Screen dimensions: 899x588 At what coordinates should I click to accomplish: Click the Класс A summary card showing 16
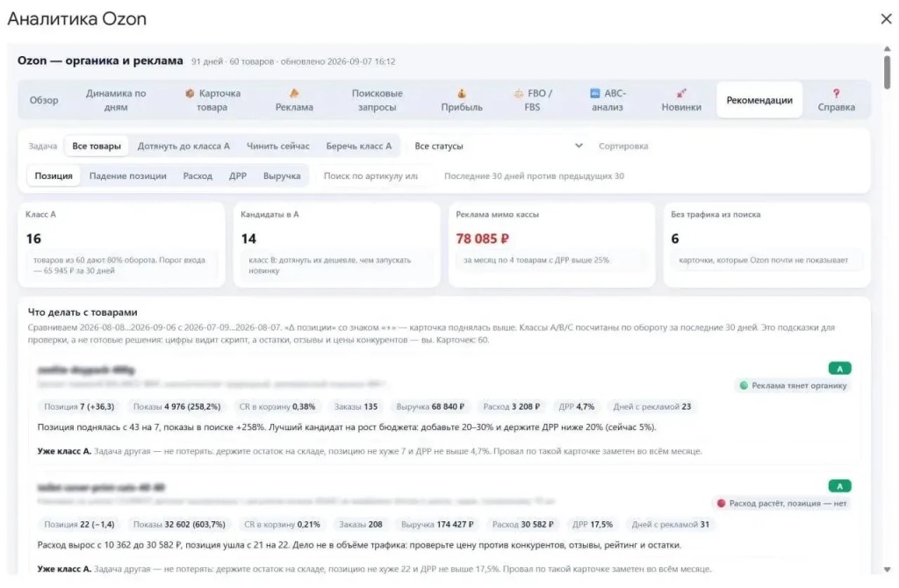tap(121, 245)
